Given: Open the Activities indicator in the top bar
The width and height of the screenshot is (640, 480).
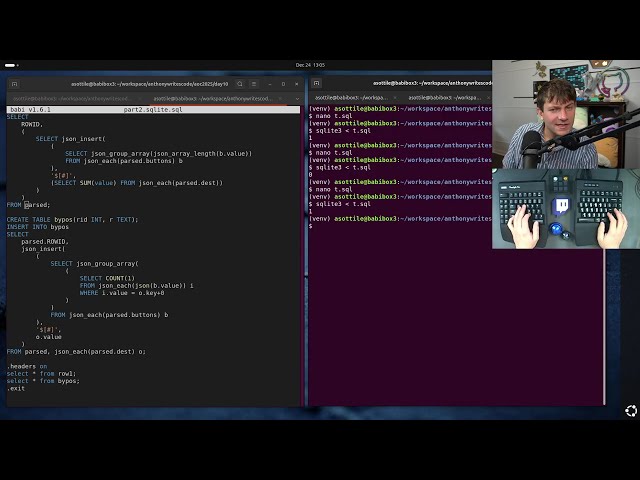Looking at the screenshot, I should [11, 65].
